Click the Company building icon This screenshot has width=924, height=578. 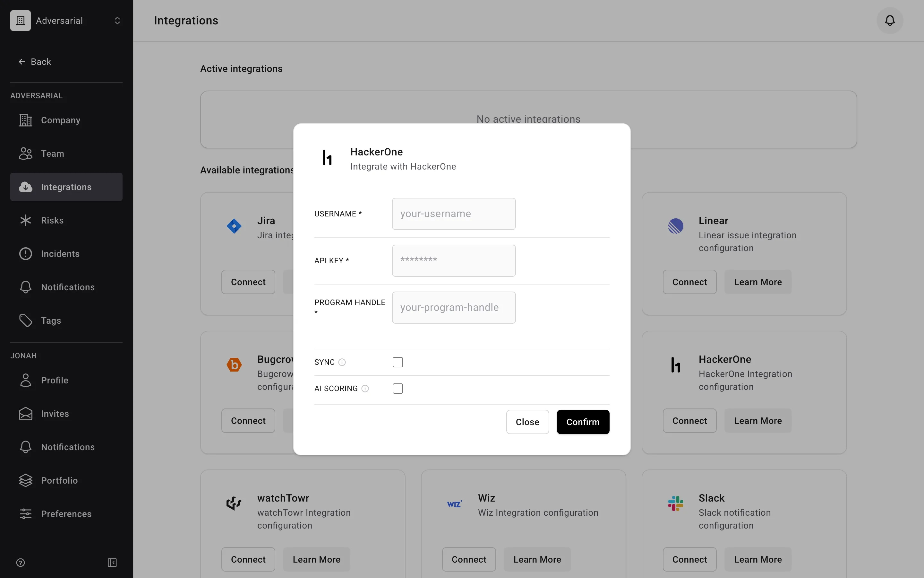(x=26, y=120)
